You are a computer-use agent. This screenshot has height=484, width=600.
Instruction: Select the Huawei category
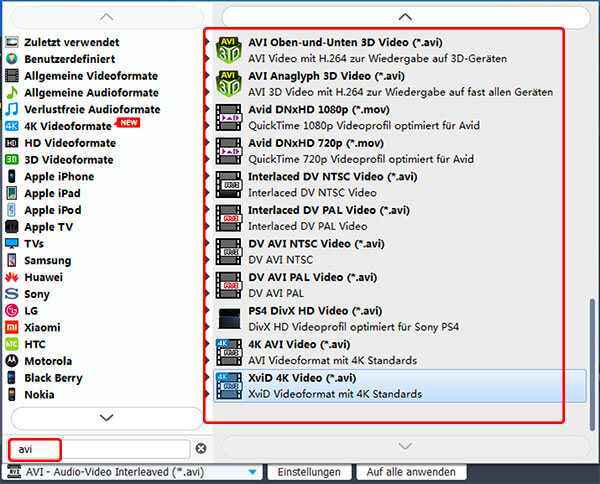[43, 277]
